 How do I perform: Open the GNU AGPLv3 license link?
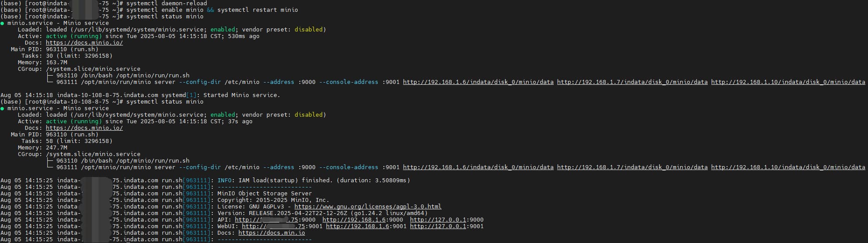[368, 206]
